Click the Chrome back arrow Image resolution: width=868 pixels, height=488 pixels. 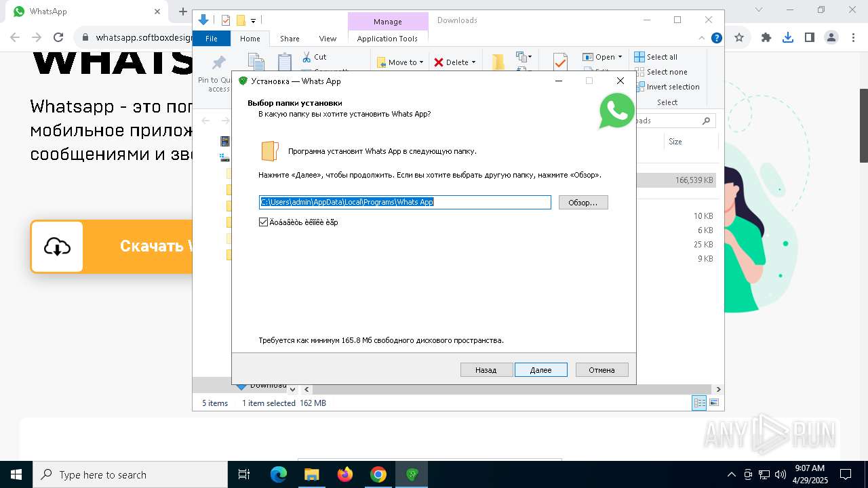pyautogui.click(x=15, y=37)
